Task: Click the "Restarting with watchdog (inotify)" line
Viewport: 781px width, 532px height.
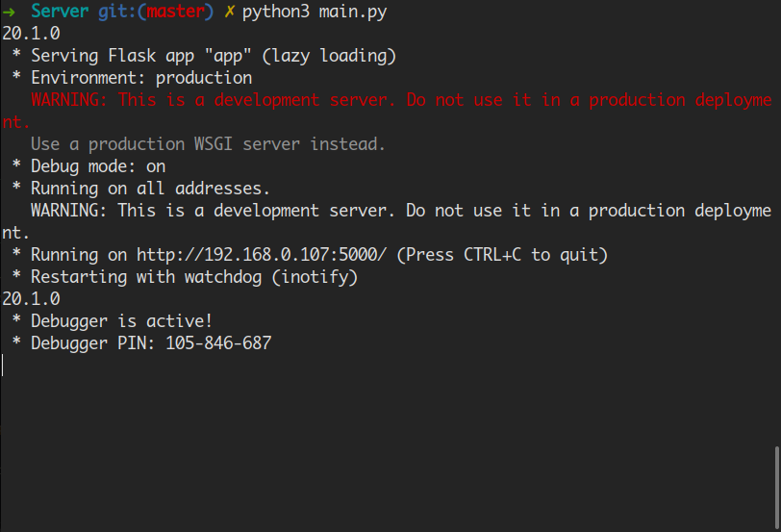Action: click(x=194, y=277)
